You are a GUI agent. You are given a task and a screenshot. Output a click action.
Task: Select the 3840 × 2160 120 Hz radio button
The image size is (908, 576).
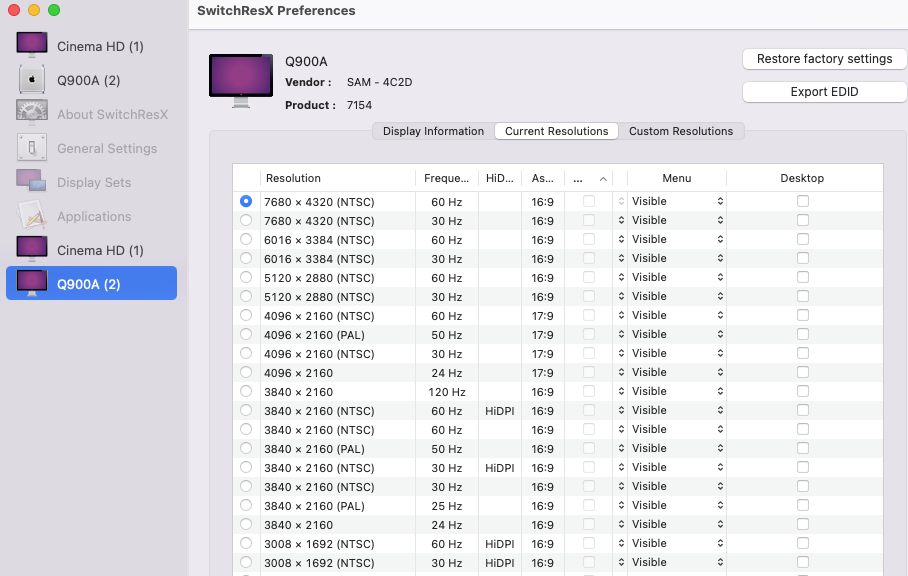coord(246,391)
